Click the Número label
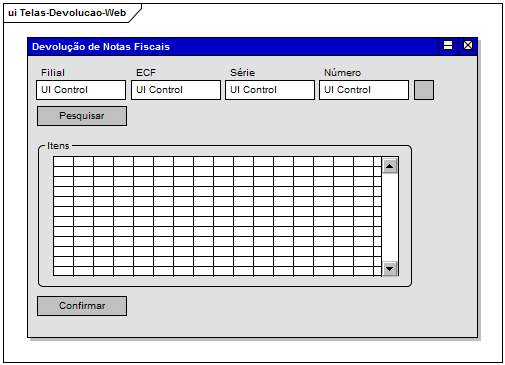505x365 pixels. (x=342, y=72)
